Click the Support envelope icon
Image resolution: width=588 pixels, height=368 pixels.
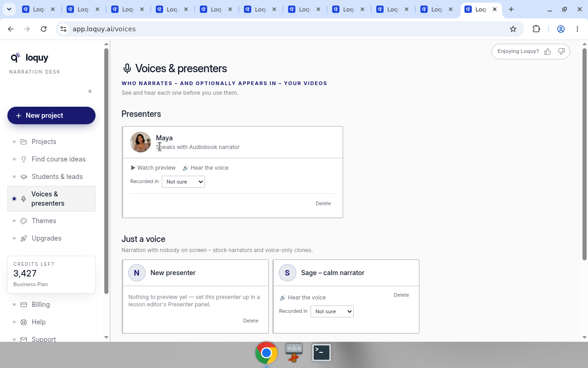[x=24, y=339]
